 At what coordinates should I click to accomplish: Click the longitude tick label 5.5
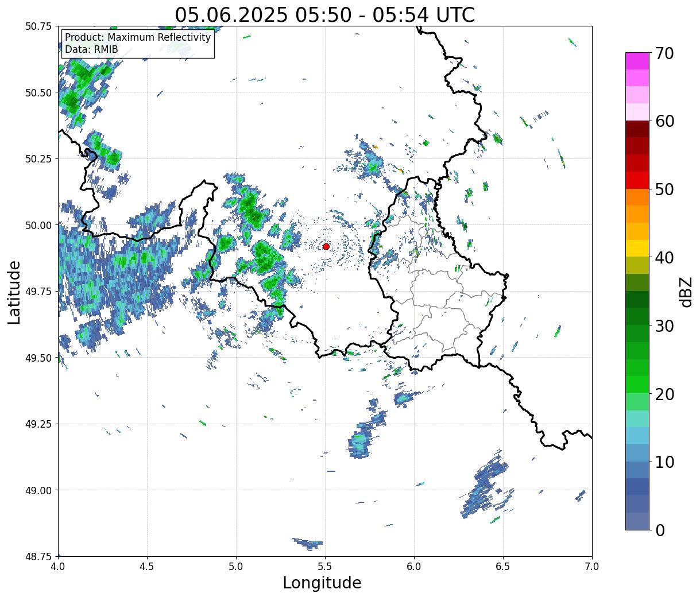[x=325, y=566]
